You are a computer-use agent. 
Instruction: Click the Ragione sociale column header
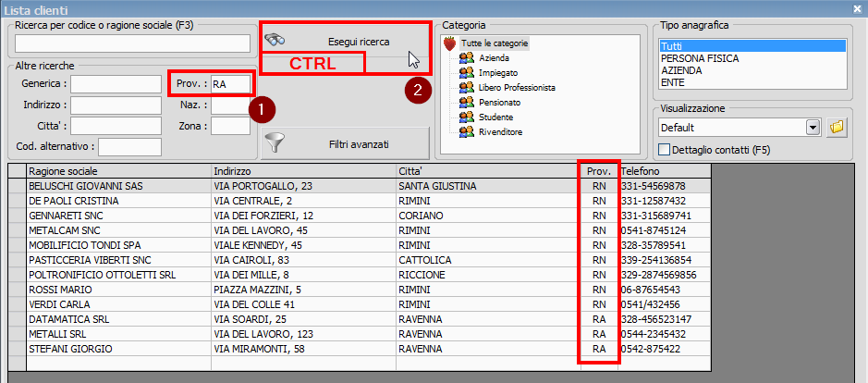coord(119,171)
